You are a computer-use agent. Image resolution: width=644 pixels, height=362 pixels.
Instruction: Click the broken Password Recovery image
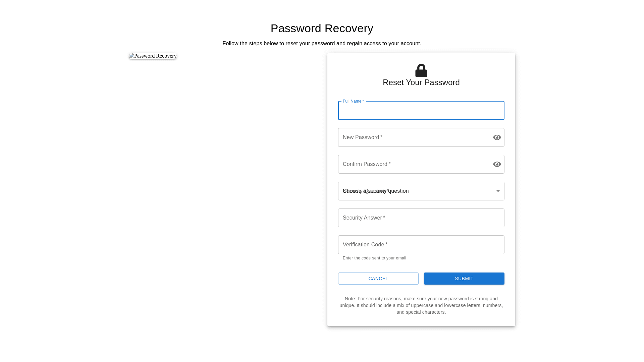coord(153,56)
